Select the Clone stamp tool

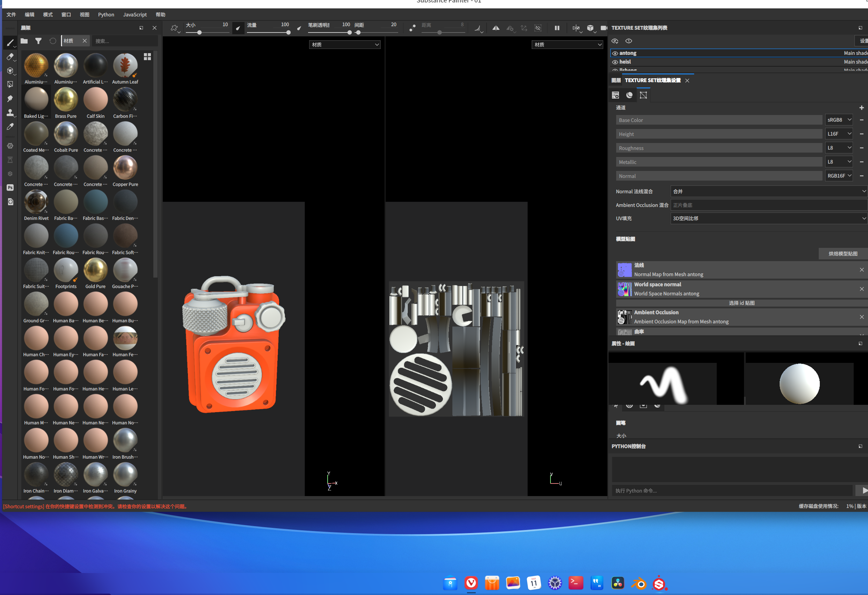click(x=10, y=113)
